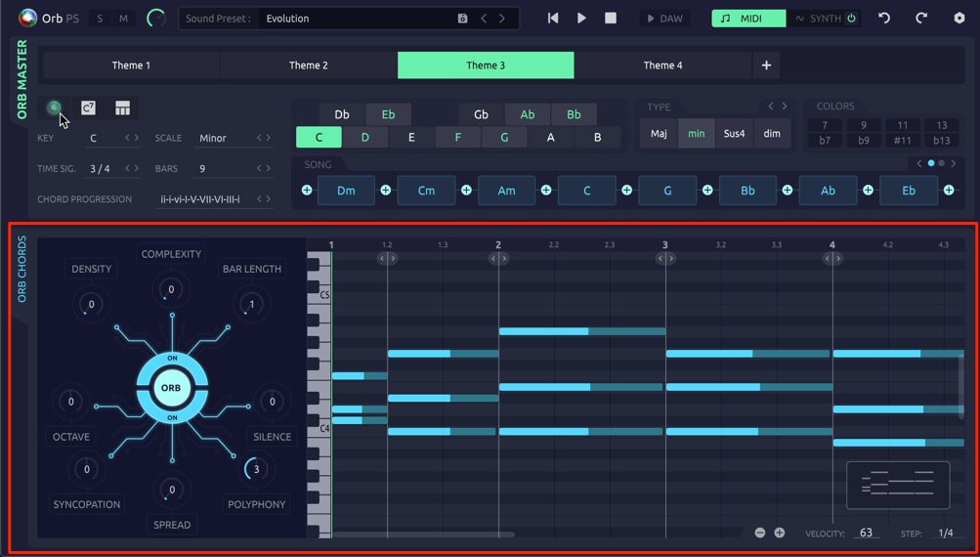
Task: Click the redo arrow icon
Action: click(x=921, y=19)
